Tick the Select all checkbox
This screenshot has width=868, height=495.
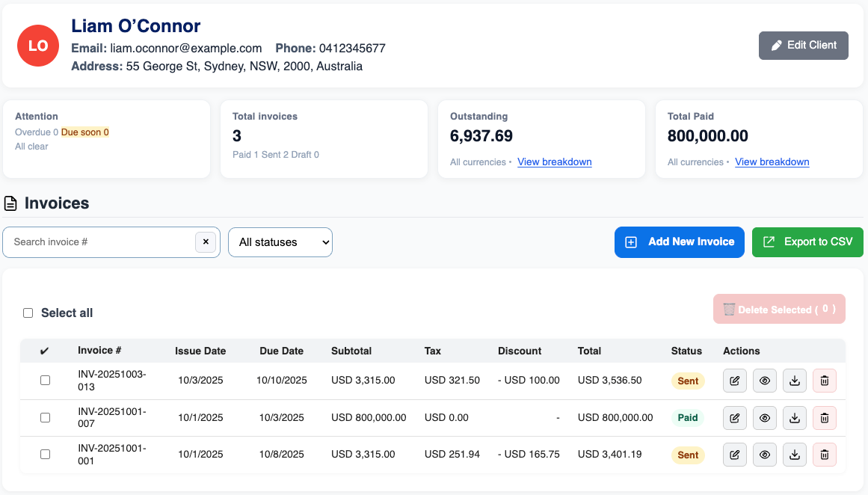28,313
